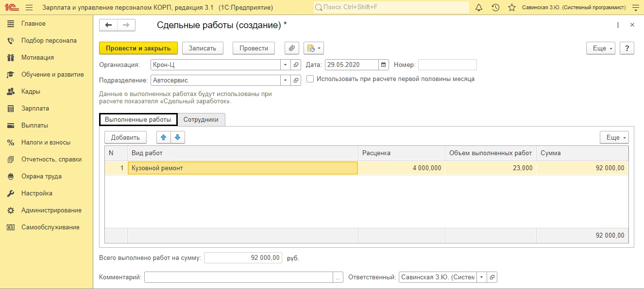Open notifications bell icon
This screenshot has height=289, width=644.
point(479,8)
